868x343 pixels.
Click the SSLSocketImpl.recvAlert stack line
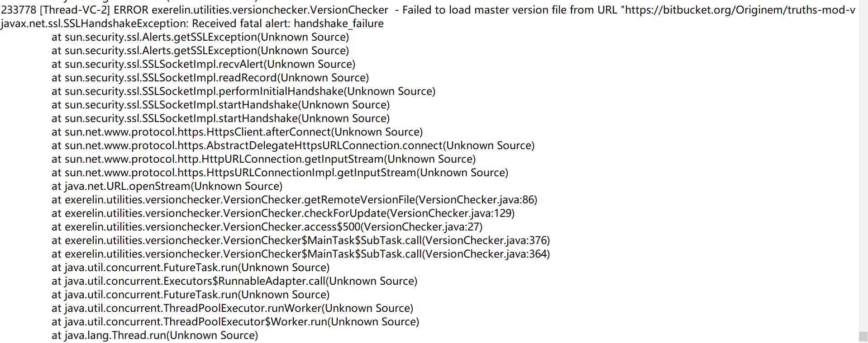[x=203, y=64]
